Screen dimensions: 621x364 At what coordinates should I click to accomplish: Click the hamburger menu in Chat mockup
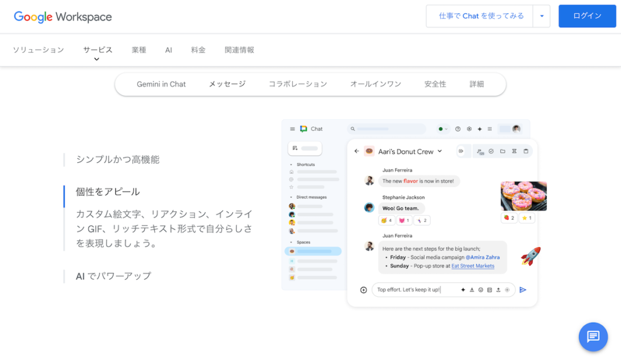pos(292,129)
